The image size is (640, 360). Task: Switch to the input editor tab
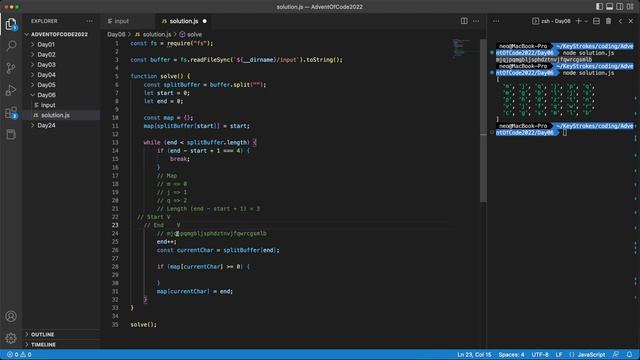[128, 21]
